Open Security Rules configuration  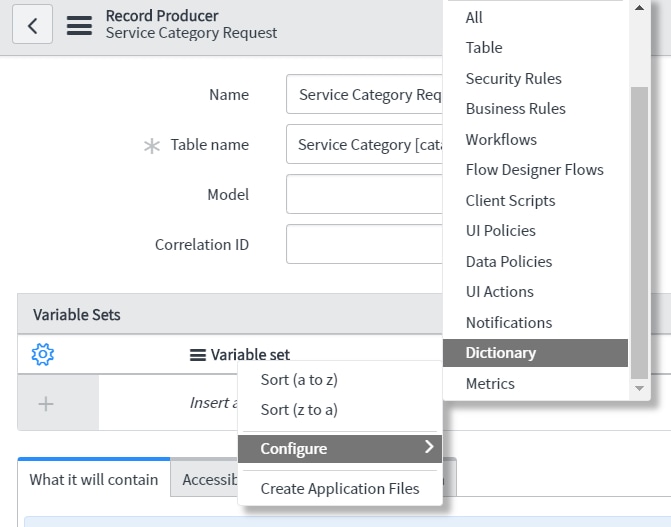point(514,78)
